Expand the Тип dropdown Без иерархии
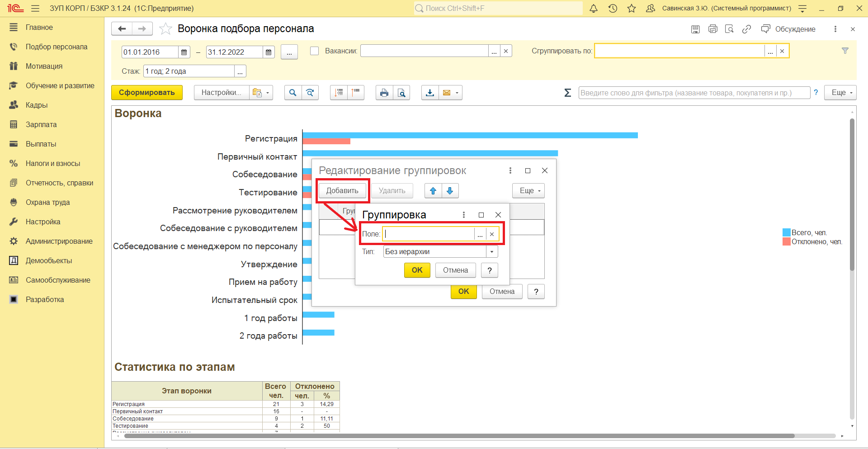 (x=491, y=252)
